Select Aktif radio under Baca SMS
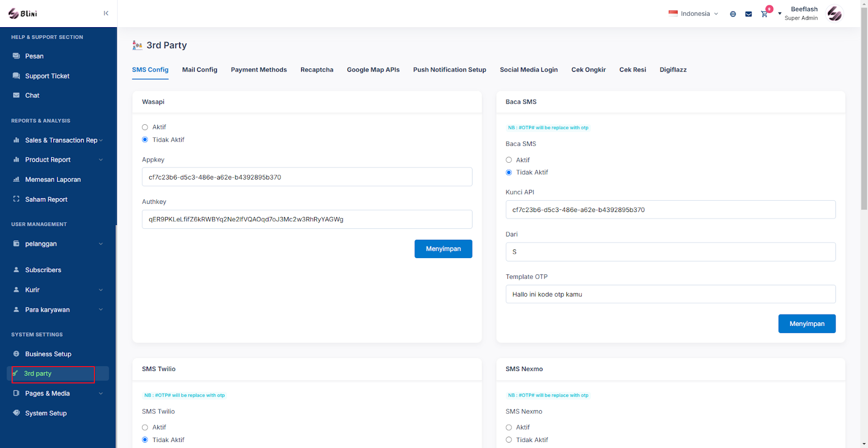The height and width of the screenshot is (448, 868). tap(509, 160)
